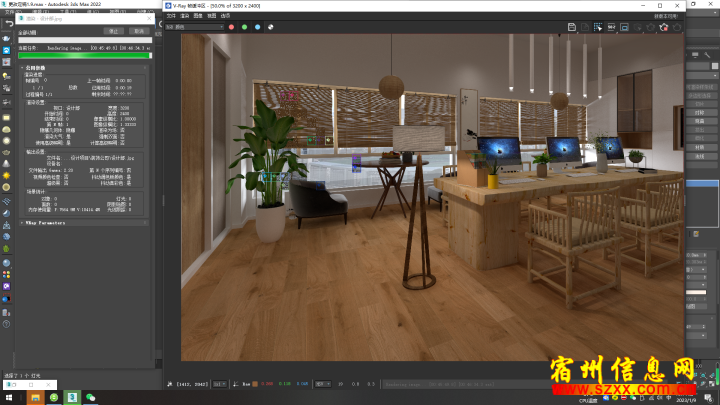Save the rendered image in V-Ray frame buffer
720x405 pixels.
click(572, 28)
